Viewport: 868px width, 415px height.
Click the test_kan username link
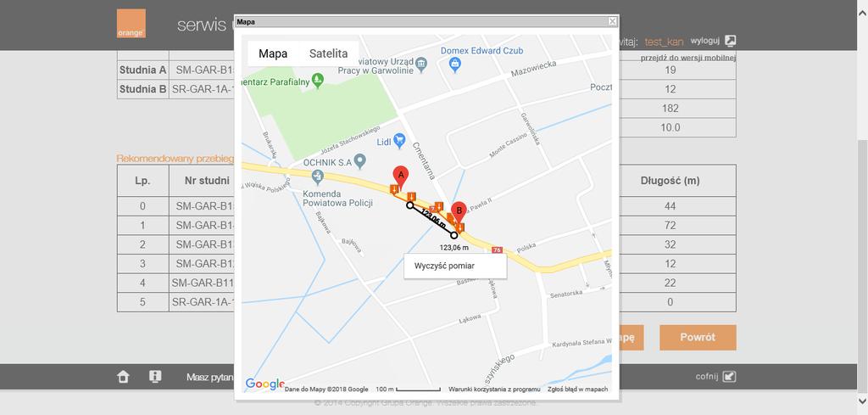click(664, 42)
